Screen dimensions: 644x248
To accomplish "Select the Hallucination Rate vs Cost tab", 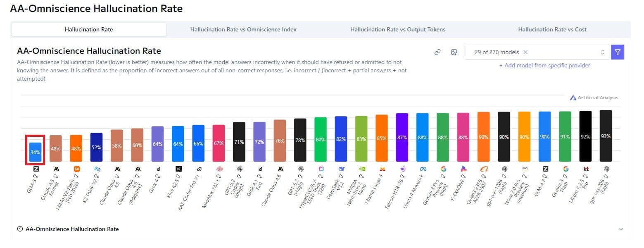I will coord(552,29).
